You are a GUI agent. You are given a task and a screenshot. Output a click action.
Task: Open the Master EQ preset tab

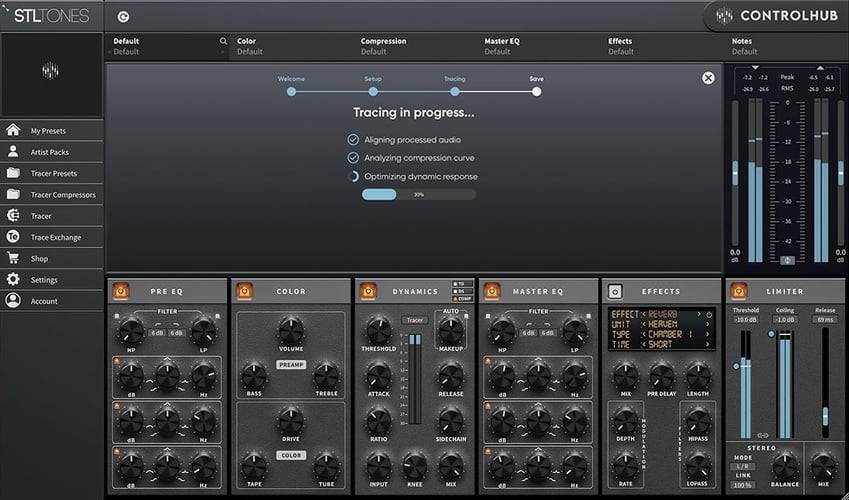(x=541, y=46)
